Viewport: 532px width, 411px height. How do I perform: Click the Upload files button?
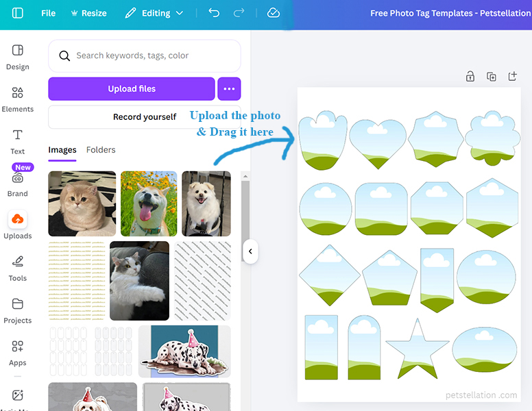[132, 89]
